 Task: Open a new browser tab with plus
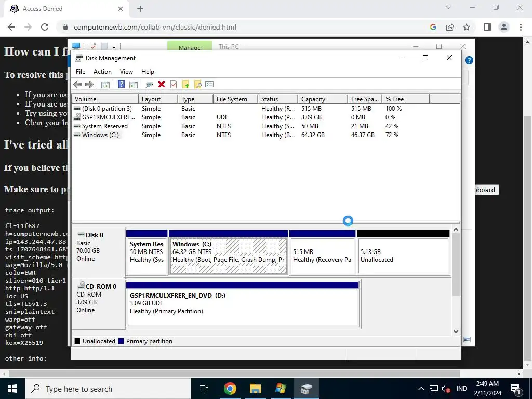[x=140, y=9]
